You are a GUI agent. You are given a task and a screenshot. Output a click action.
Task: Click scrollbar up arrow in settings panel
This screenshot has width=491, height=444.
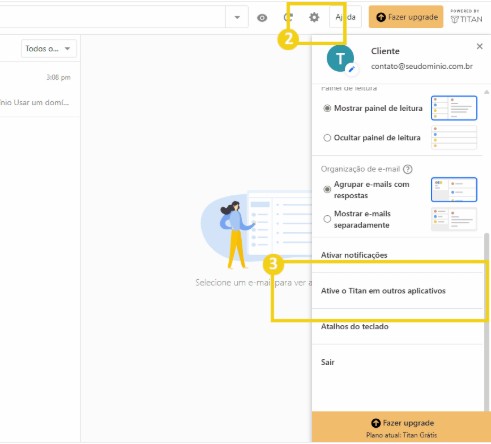coord(487,92)
